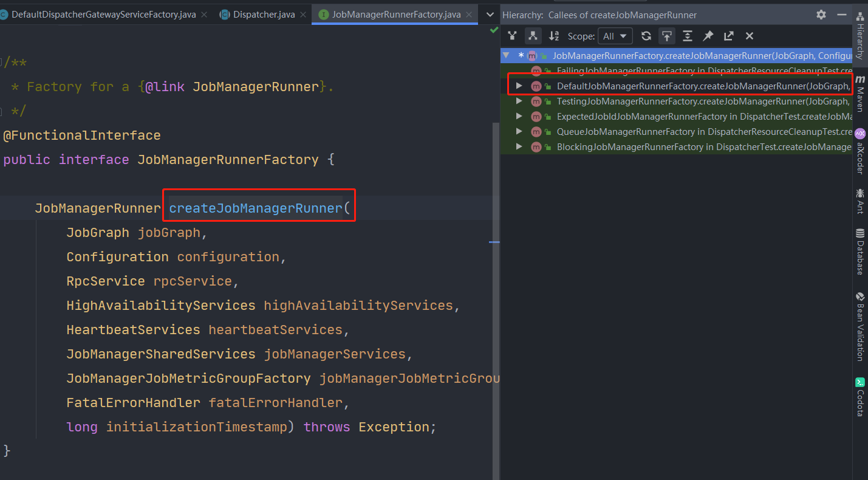Export hierarchy to text file
This screenshot has width=868, height=480.
point(728,36)
